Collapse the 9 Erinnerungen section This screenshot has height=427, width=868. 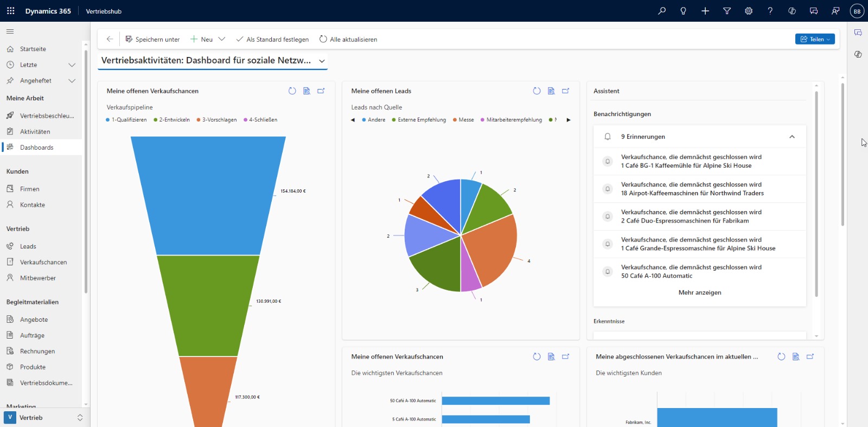click(792, 137)
